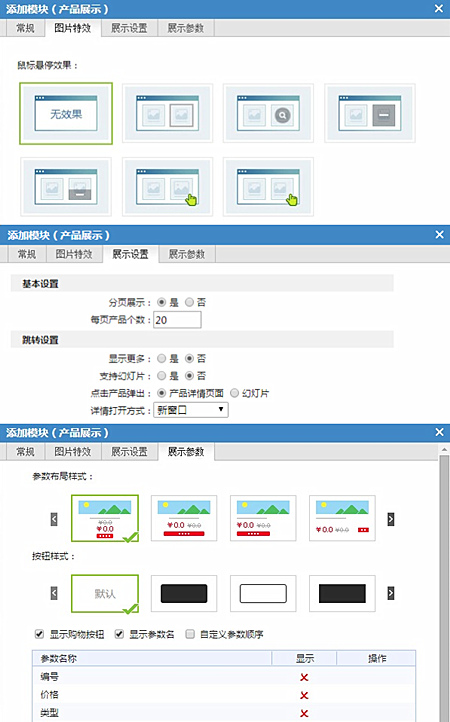This screenshot has height=722, width=450.
Task: Show previous parameter layout styles
Action: tap(54, 519)
